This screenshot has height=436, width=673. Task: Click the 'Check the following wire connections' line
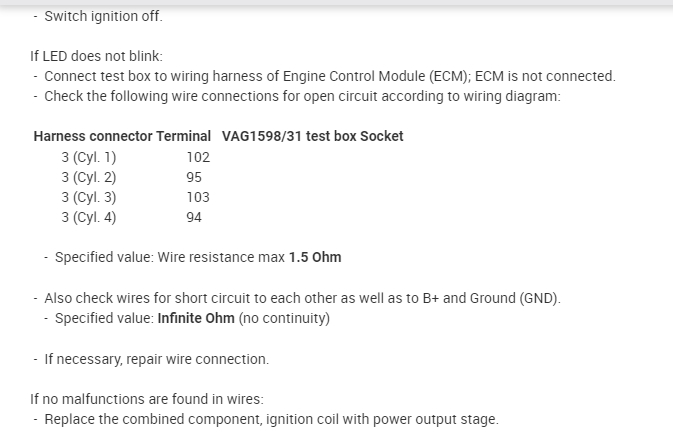pos(302,96)
